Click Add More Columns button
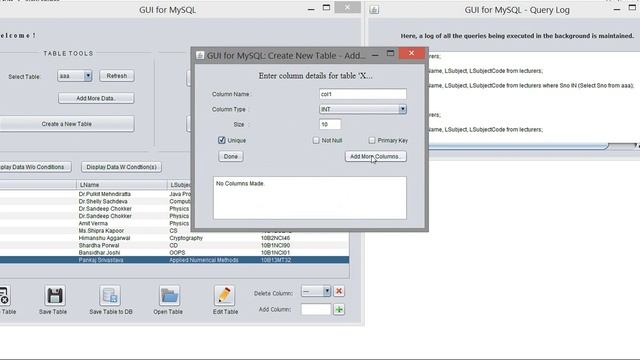The image size is (640, 360). tap(376, 156)
